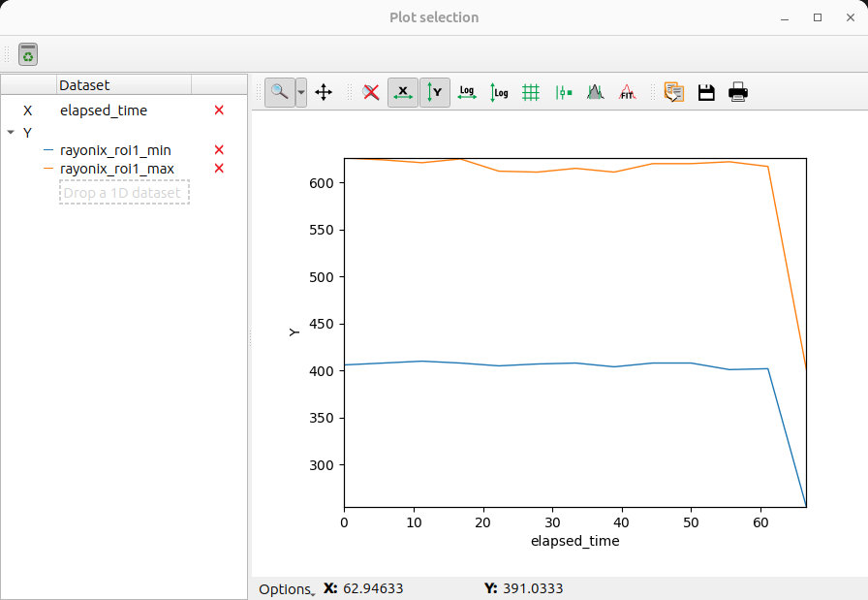Image resolution: width=868 pixels, height=600 pixels.
Task: Print the plot
Action: 737,92
